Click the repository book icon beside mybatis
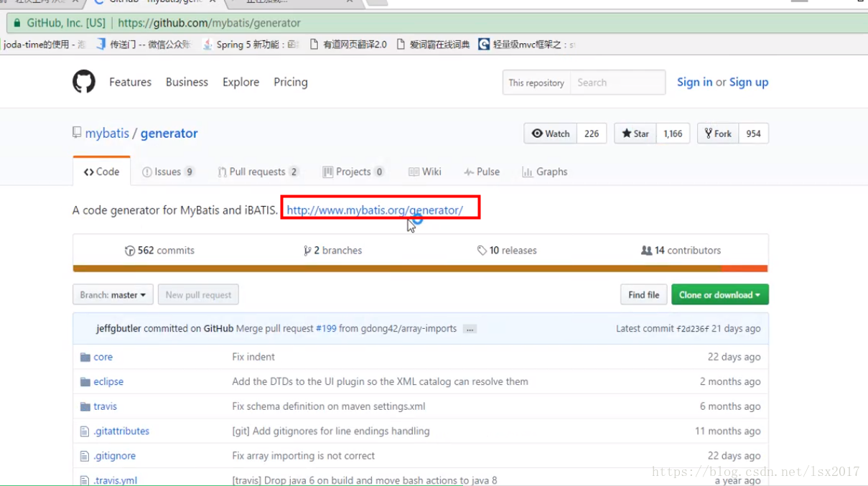 pos(77,133)
